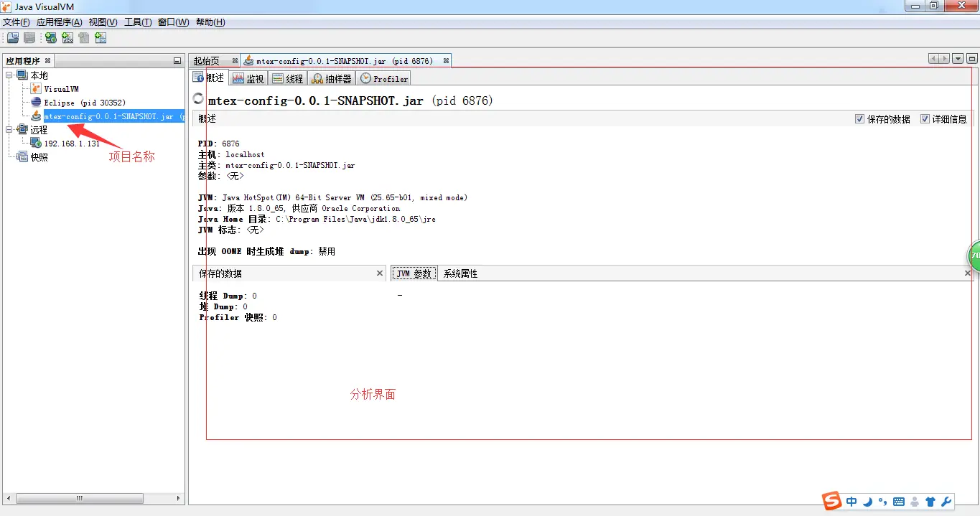Viewport: 980px width, 516px height.
Task: Click the moon icon in IME bar
Action: point(868,502)
